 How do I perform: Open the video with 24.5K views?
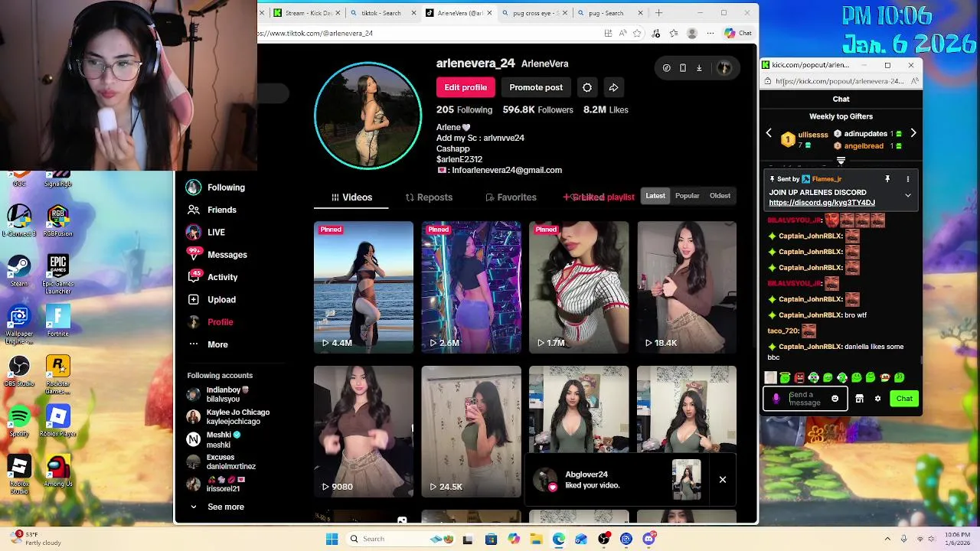coord(472,432)
